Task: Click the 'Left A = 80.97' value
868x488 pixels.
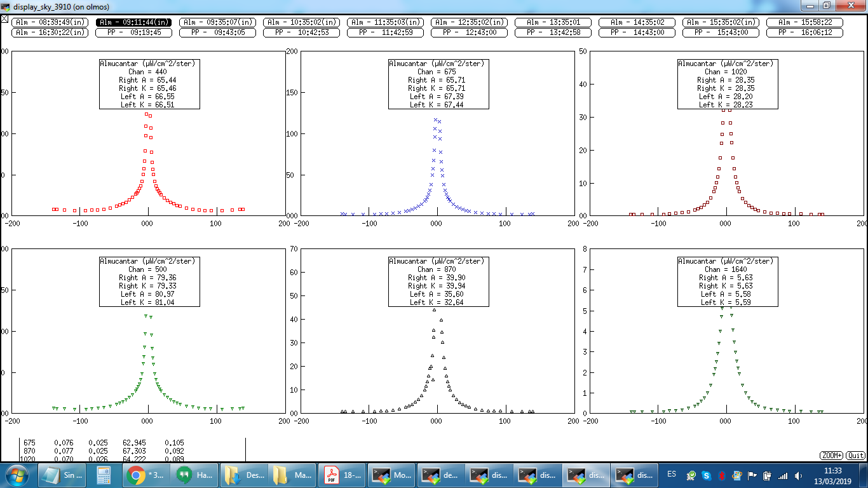Action: pyautogui.click(x=147, y=294)
